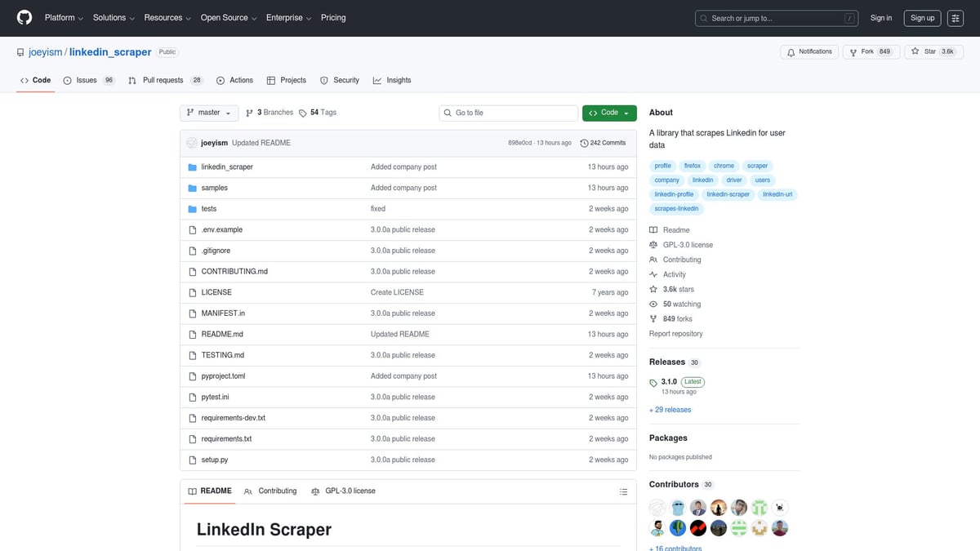Fork the repository
The image size is (980, 551).
pyautogui.click(x=871, y=51)
